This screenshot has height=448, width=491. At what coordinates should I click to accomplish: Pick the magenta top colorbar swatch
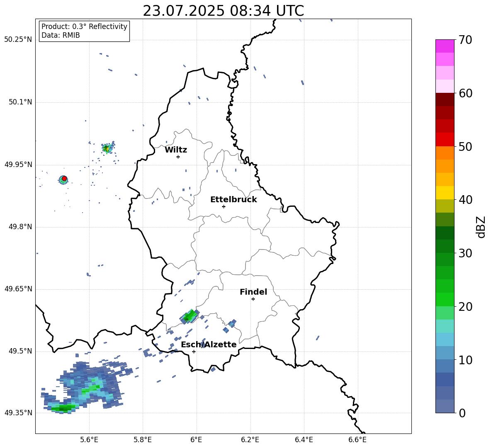(445, 46)
